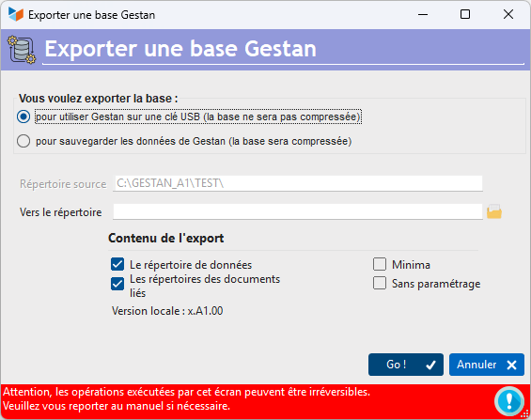Cancel with the Annuler button
The width and height of the screenshot is (531, 420).
click(487, 365)
